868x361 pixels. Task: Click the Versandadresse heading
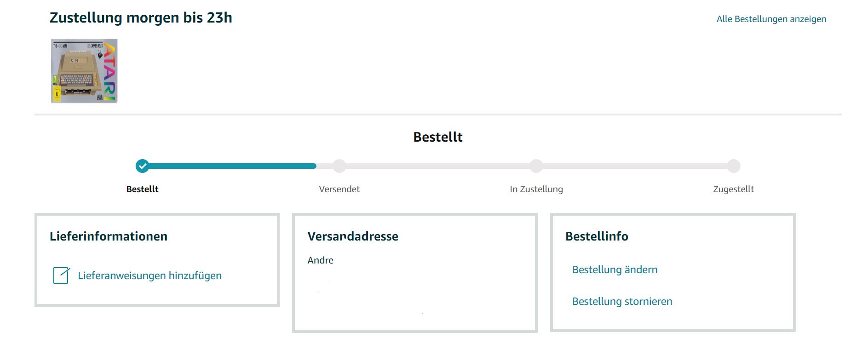click(x=353, y=236)
